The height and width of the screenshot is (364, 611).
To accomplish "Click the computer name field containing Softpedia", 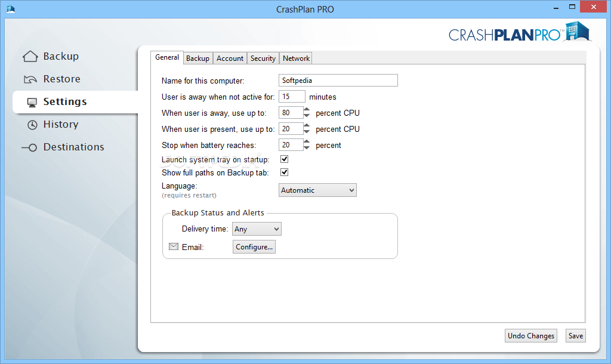I will pyautogui.click(x=338, y=81).
